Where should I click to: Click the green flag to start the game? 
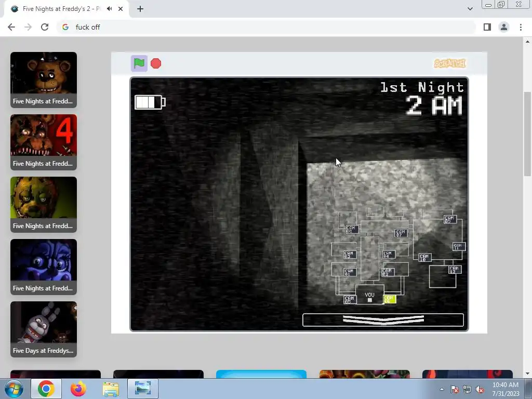139,63
